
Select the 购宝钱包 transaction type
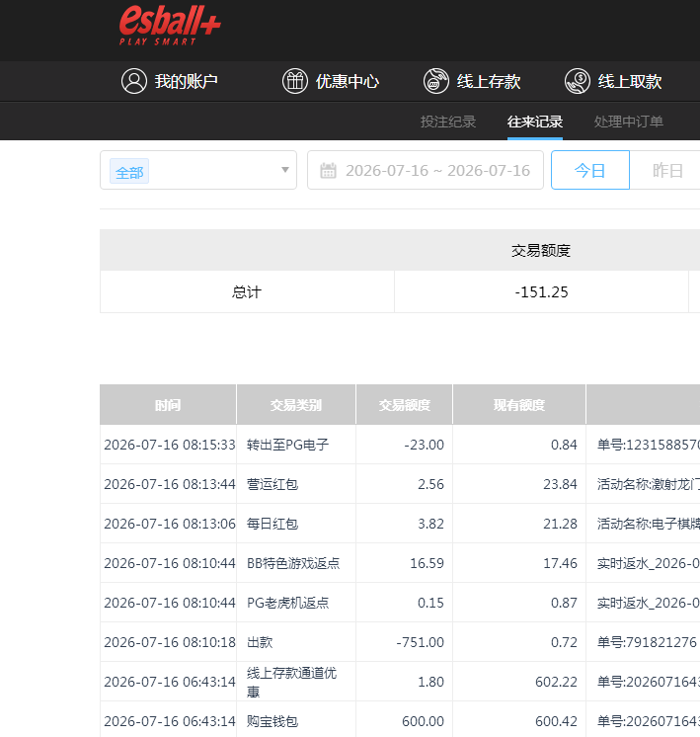(272, 721)
